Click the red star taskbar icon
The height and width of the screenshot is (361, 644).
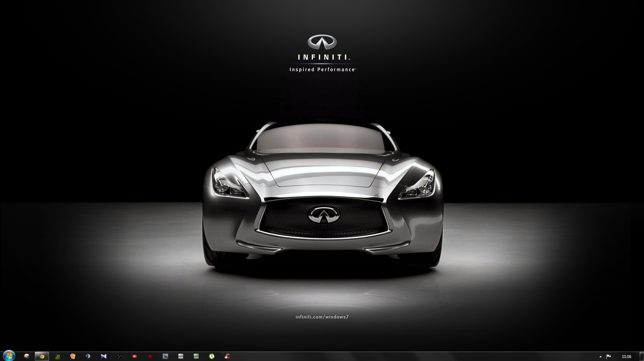coord(150,356)
